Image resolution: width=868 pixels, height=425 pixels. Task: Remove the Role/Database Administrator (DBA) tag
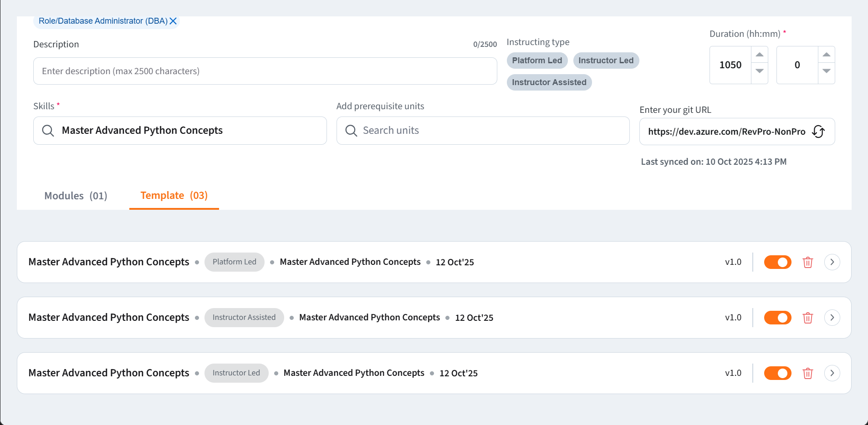point(173,21)
